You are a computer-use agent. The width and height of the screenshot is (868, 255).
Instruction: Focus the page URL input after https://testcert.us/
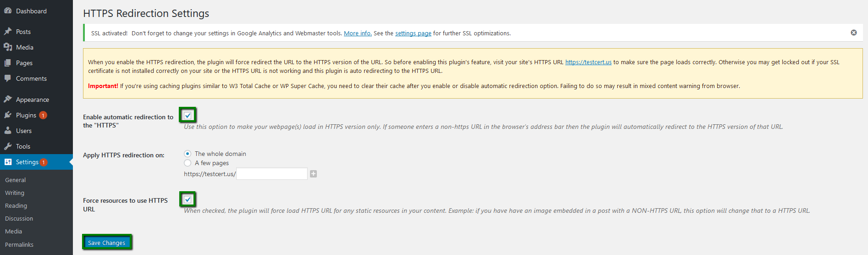click(272, 174)
